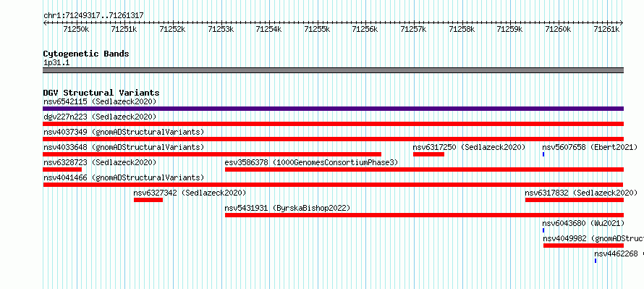
Task: Click the red bar under nsv4041466
Action: coord(333,185)
